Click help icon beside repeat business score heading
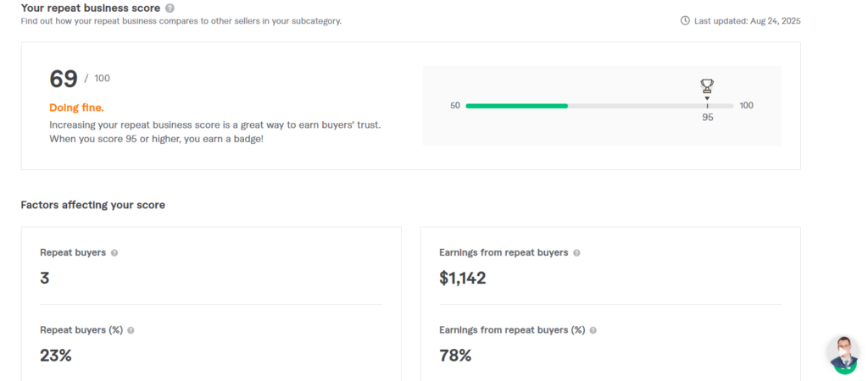 pyautogui.click(x=170, y=8)
